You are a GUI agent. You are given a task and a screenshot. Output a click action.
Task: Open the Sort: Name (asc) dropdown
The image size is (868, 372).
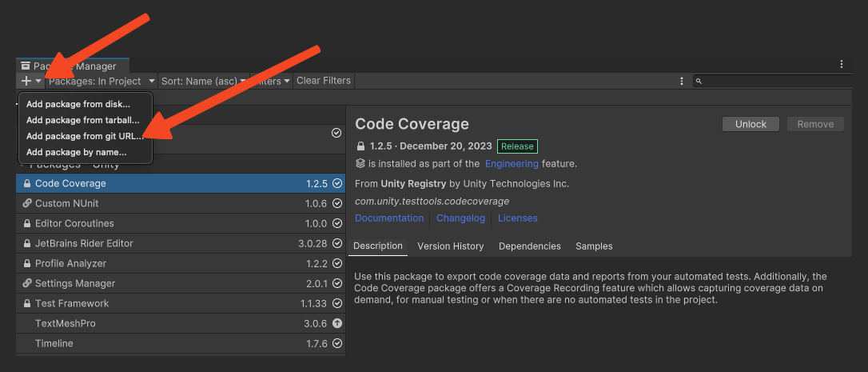pos(203,81)
